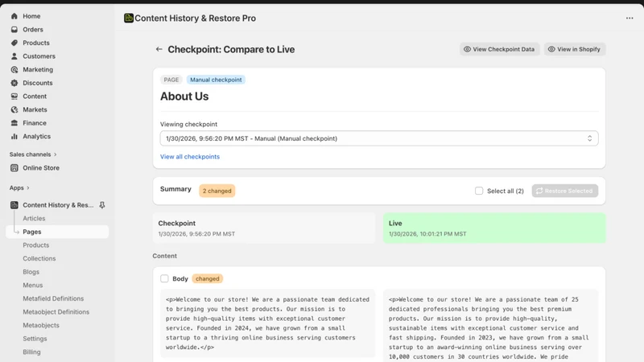Click the back arrow beside Checkpoint title
Image resolution: width=644 pixels, height=362 pixels.
[x=159, y=49]
